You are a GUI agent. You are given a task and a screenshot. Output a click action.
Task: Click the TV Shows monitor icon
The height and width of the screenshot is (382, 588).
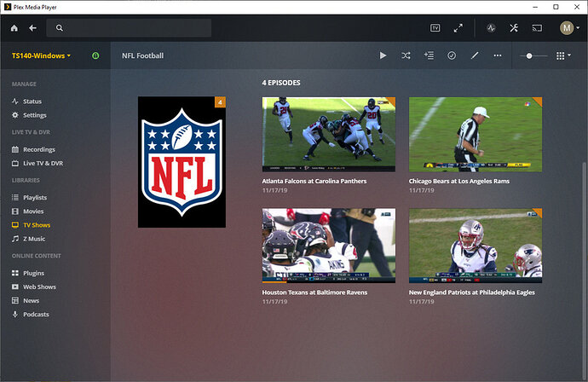tap(15, 225)
